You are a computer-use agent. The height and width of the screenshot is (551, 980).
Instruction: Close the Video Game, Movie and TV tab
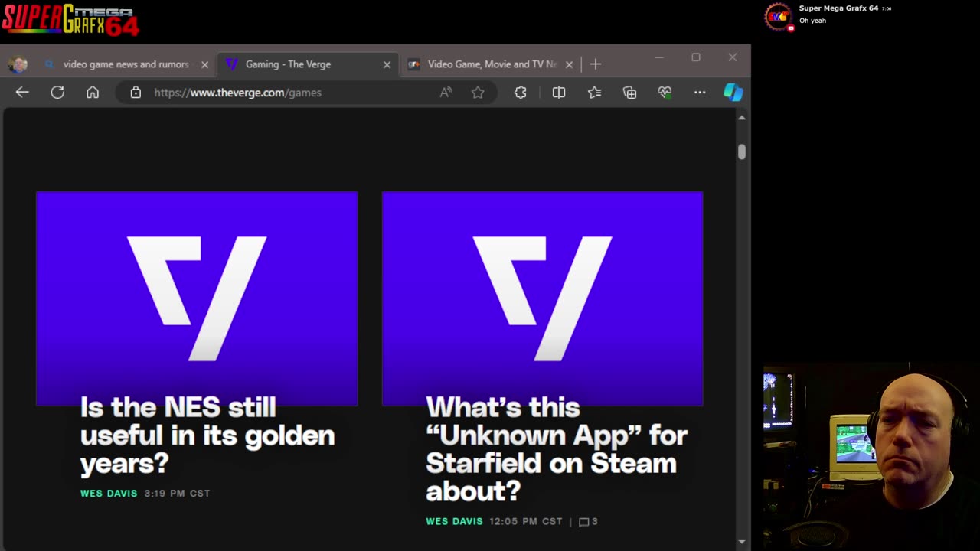(x=569, y=64)
